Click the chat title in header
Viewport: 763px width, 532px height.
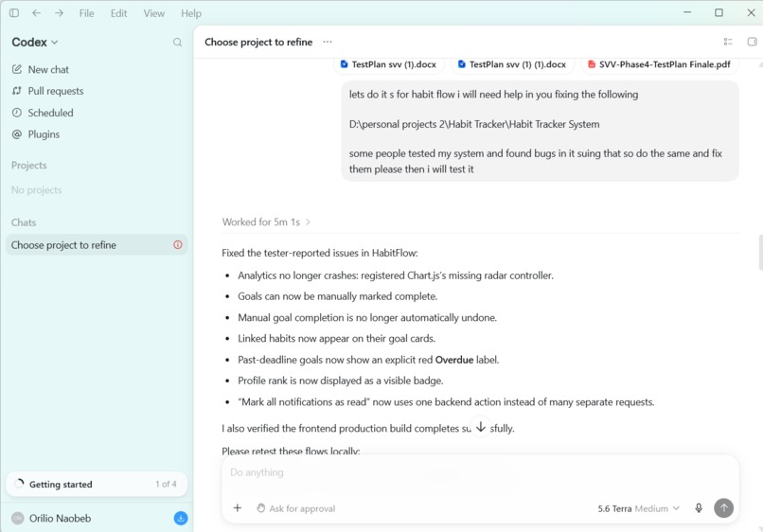tap(258, 43)
